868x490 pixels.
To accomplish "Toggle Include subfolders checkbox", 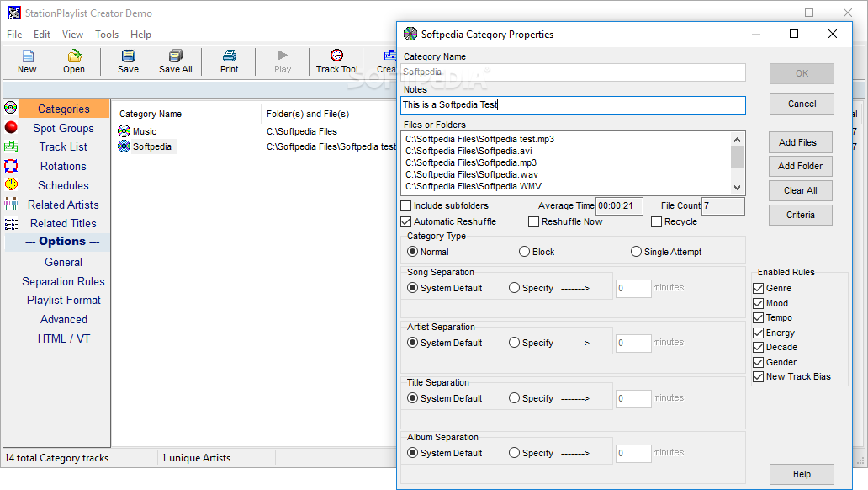I will click(405, 205).
